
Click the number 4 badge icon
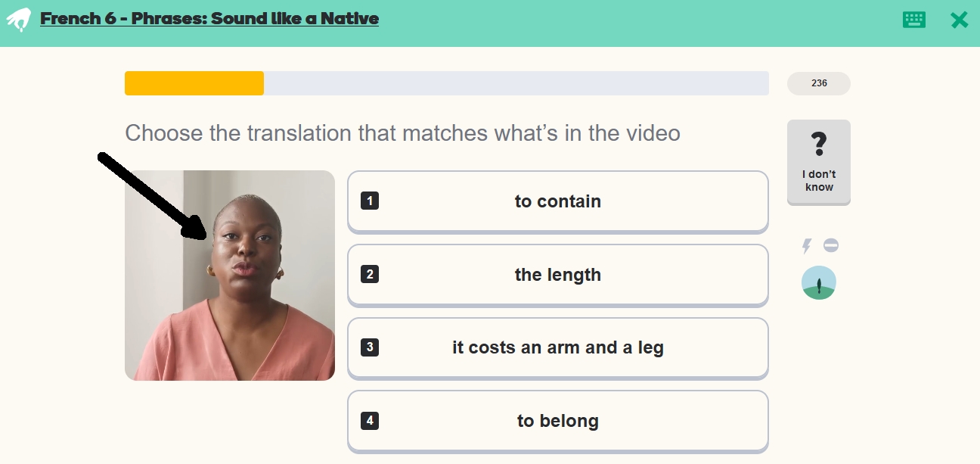pos(370,421)
